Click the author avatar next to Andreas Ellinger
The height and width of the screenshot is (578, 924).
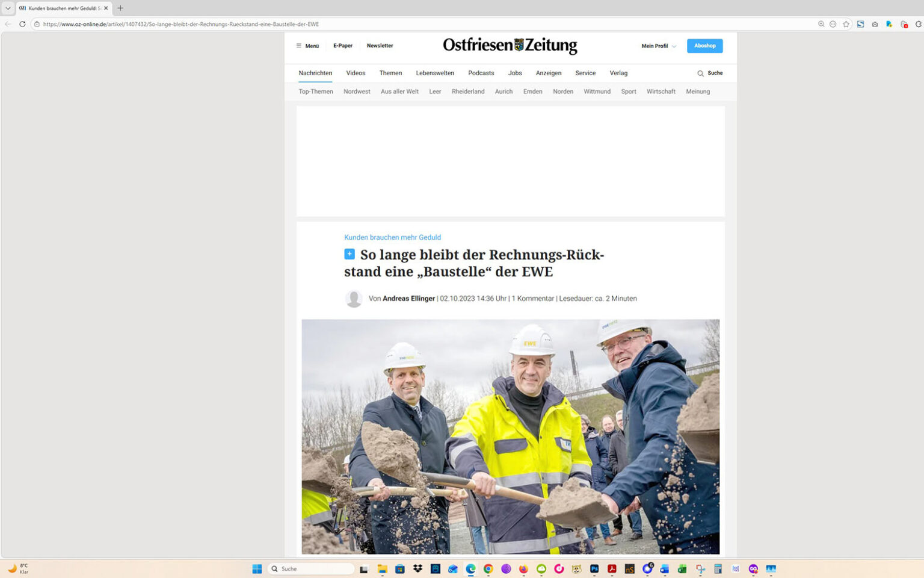pyautogui.click(x=354, y=299)
